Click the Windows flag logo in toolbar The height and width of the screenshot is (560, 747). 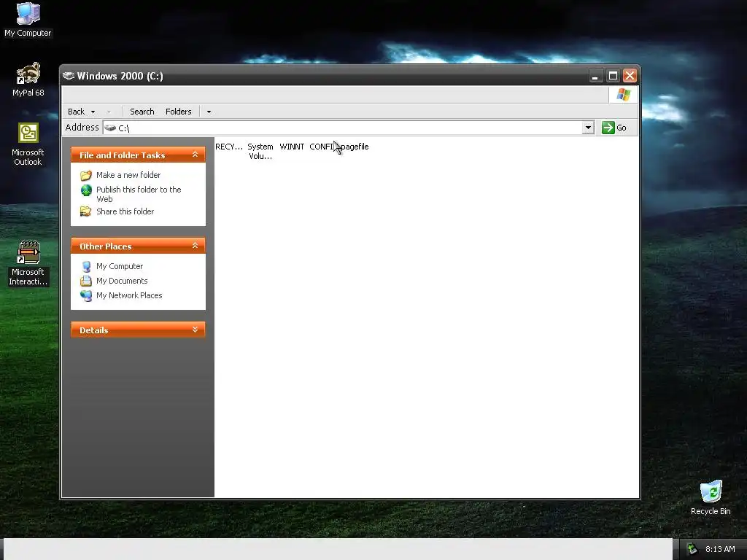pyautogui.click(x=623, y=94)
